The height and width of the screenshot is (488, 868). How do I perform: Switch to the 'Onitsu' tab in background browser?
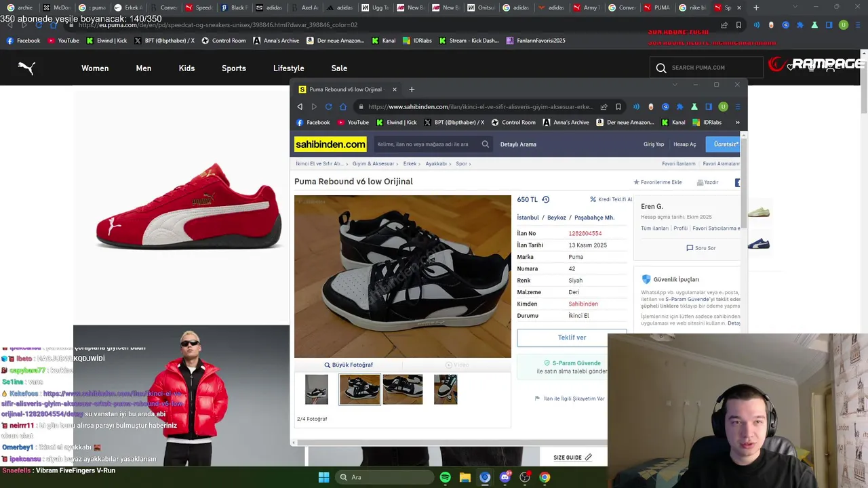pos(481,7)
